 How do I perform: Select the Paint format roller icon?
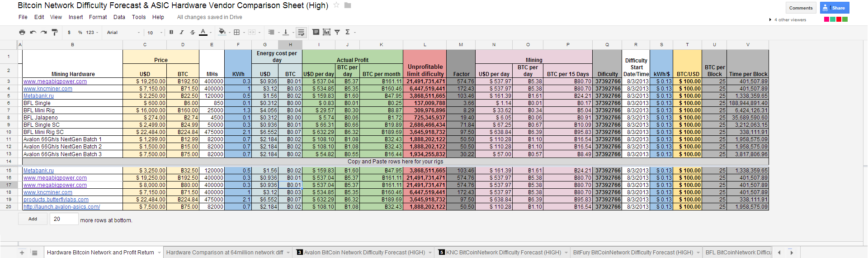coord(55,32)
